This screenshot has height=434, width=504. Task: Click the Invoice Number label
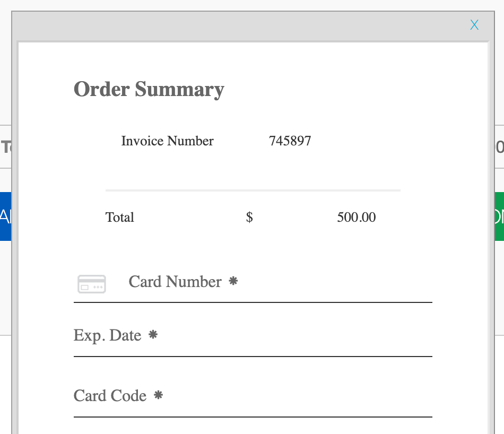tap(167, 141)
